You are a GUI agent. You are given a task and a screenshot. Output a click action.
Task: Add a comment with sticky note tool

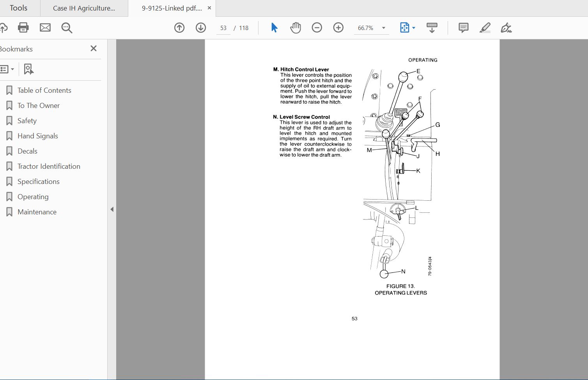coord(463,28)
